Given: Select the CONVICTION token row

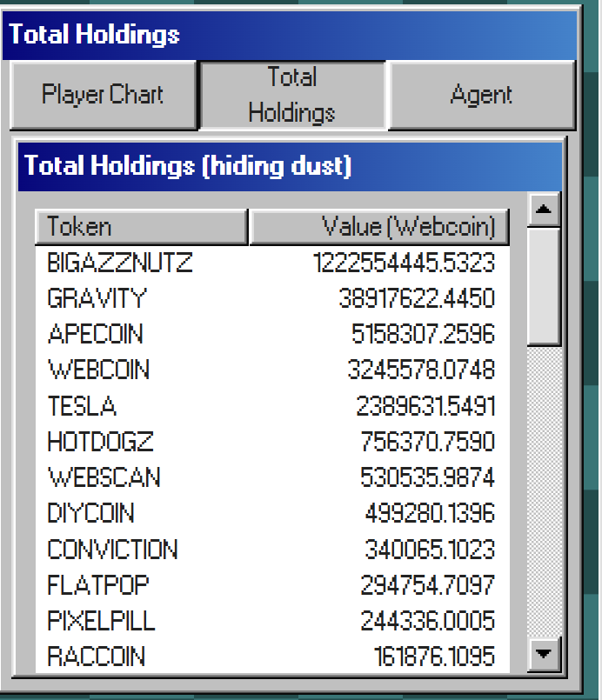Looking at the screenshot, I should [272, 549].
